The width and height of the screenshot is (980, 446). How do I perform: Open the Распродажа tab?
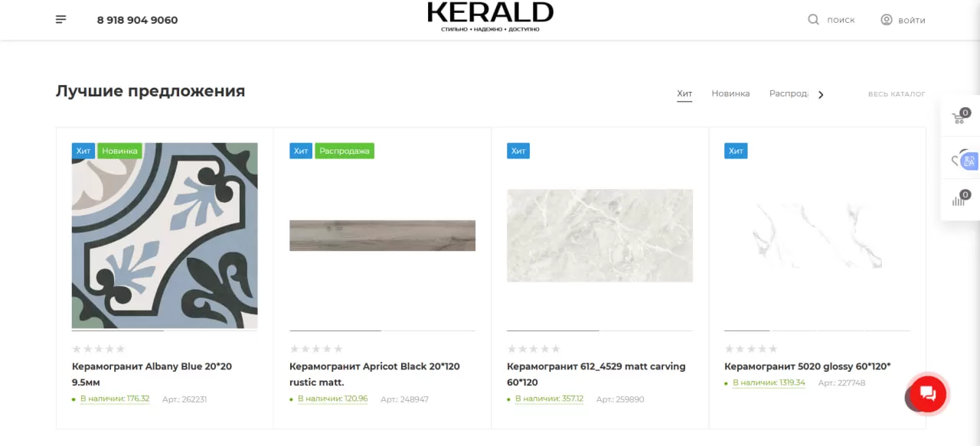pos(789,93)
